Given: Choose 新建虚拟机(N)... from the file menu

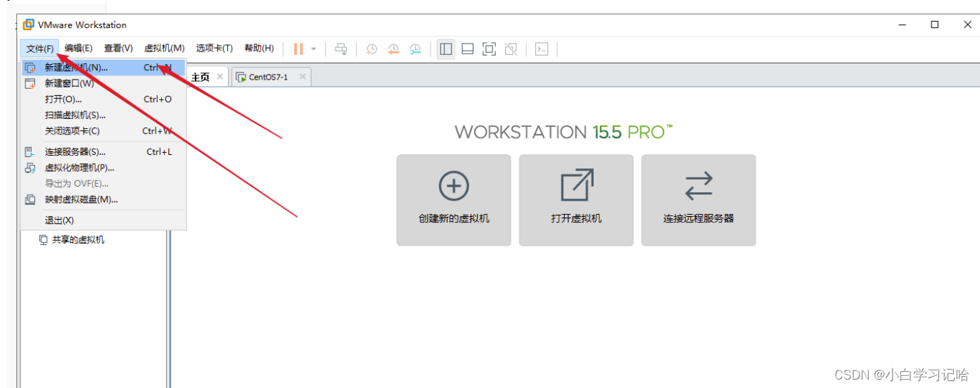Looking at the screenshot, I should tap(104, 68).
